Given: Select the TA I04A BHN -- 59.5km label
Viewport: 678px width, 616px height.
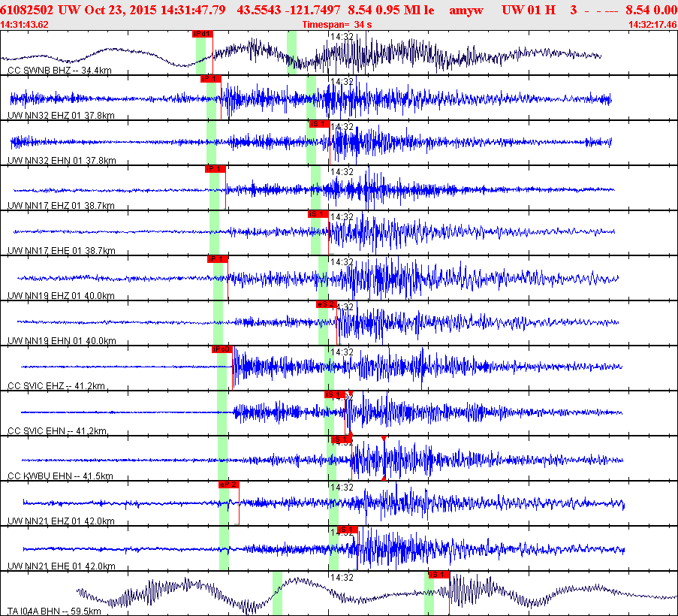Looking at the screenshot, I should pyautogui.click(x=54, y=611).
